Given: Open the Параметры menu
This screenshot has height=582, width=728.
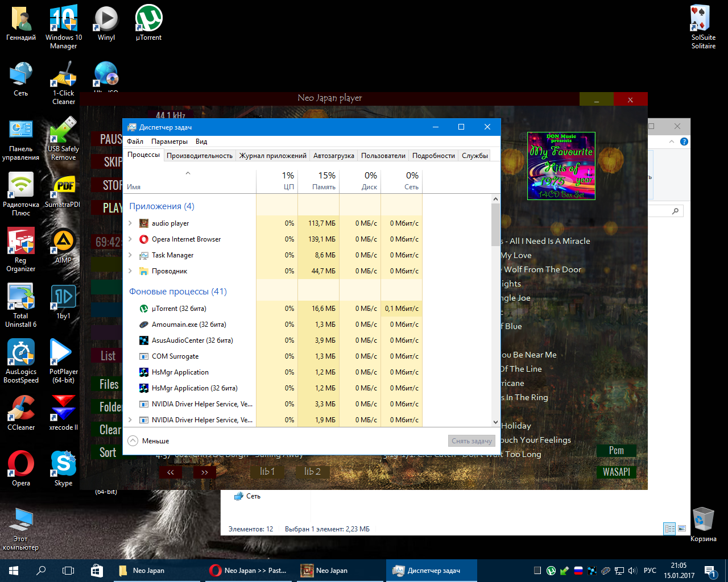Looking at the screenshot, I should tap(169, 142).
